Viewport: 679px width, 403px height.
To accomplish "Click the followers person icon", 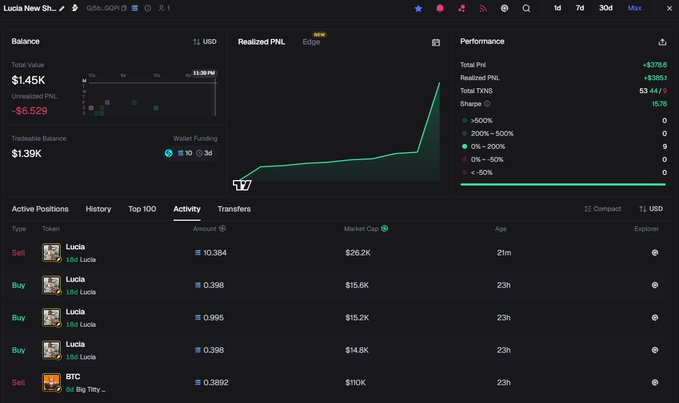I will (161, 8).
